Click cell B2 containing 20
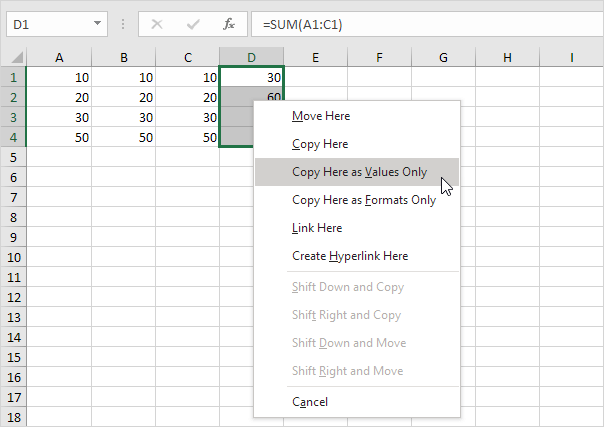The width and height of the screenshot is (604, 427). (x=124, y=97)
